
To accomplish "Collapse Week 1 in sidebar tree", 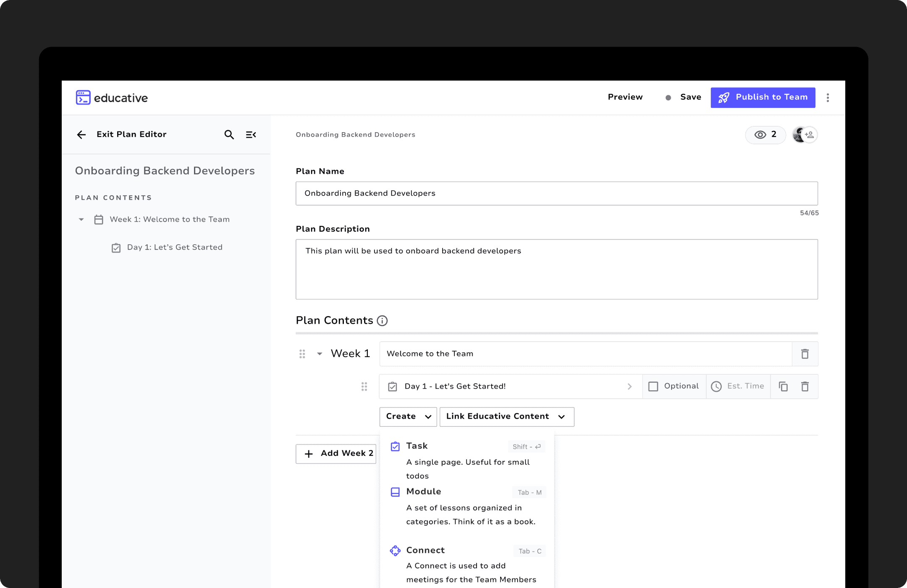I will pyautogui.click(x=81, y=220).
